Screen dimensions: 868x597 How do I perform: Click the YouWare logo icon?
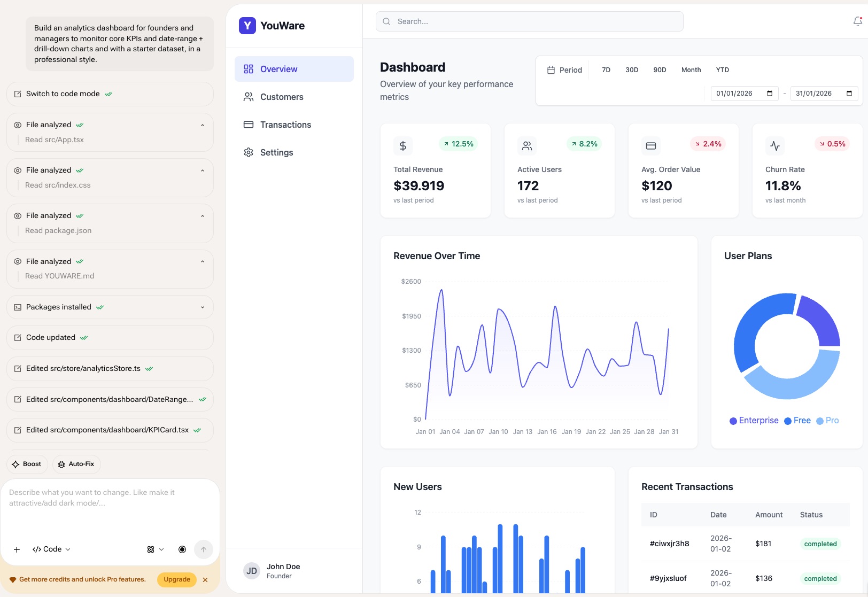click(x=247, y=26)
